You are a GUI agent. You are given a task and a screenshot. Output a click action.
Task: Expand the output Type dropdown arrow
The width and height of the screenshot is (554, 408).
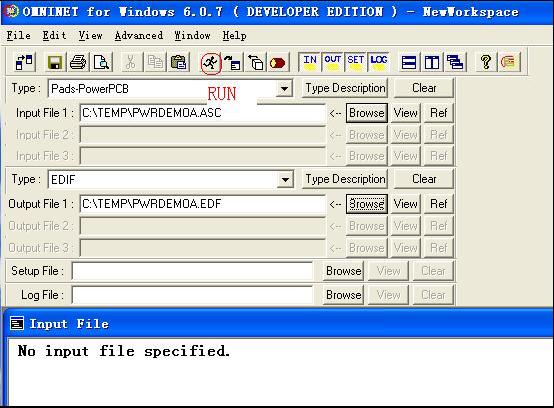(x=285, y=179)
